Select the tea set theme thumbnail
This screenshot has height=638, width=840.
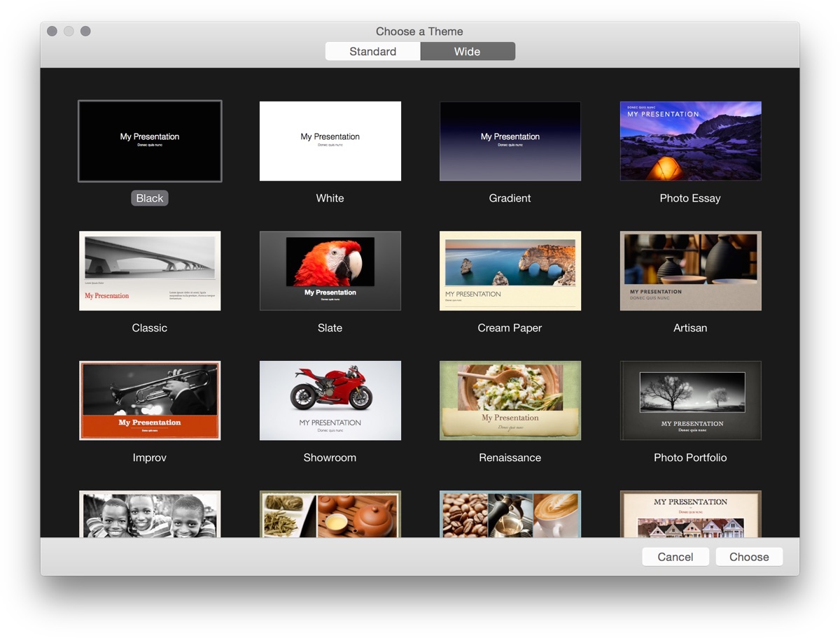[x=330, y=514]
